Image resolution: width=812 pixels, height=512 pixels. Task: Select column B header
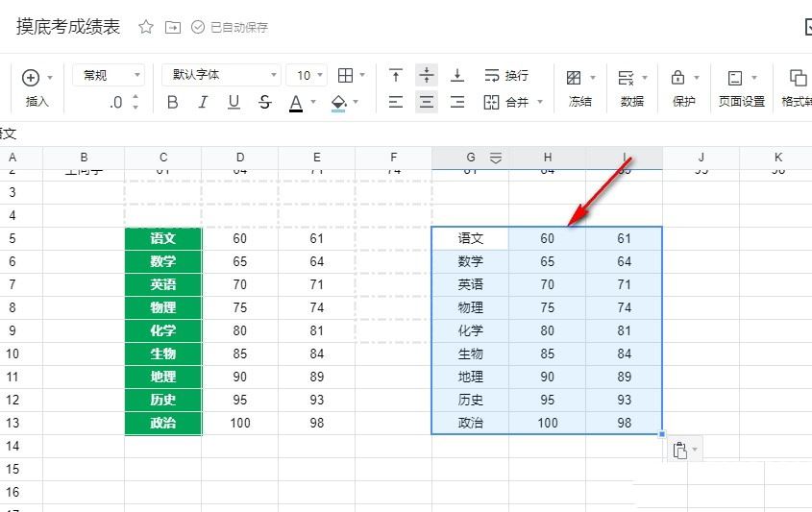coord(84,158)
